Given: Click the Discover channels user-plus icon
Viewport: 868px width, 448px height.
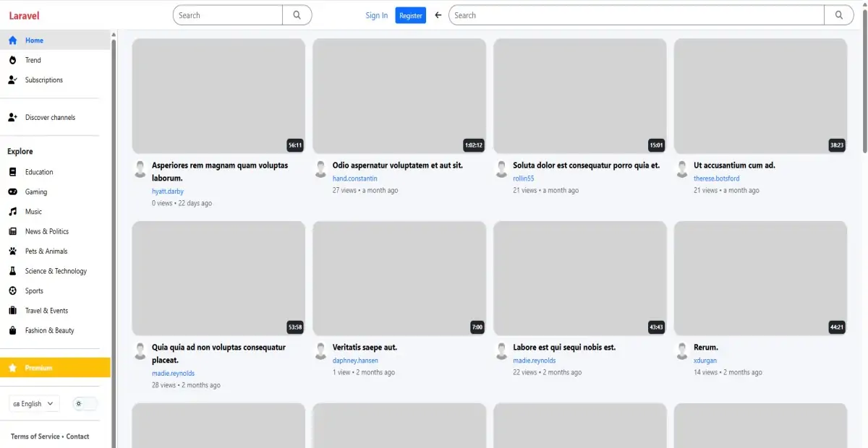Looking at the screenshot, I should [x=12, y=117].
